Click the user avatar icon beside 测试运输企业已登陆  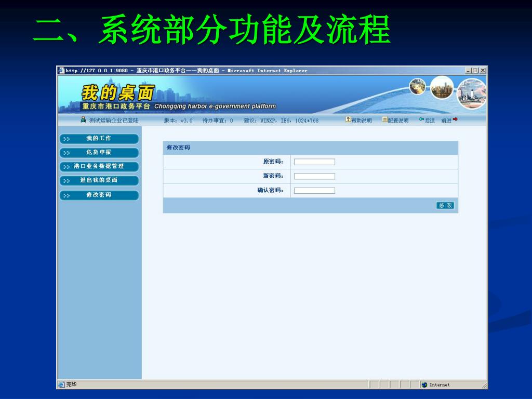tap(83, 119)
